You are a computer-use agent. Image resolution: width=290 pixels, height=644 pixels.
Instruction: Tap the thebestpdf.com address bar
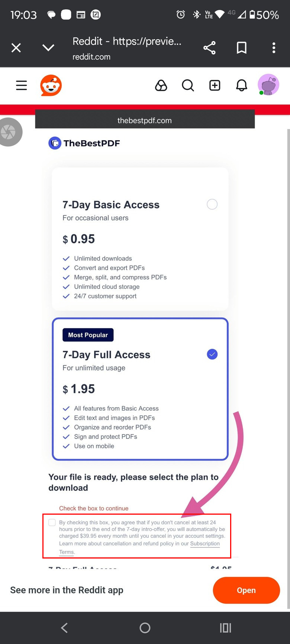pyautogui.click(x=145, y=120)
